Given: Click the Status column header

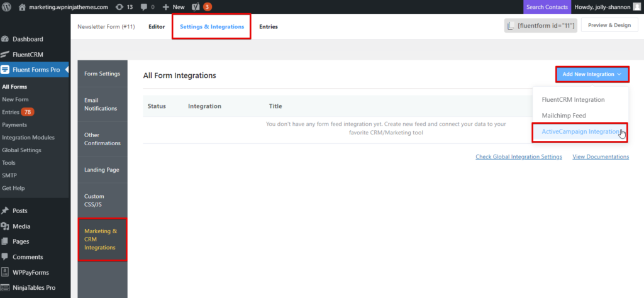Looking at the screenshot, I should tap(157, 106).
